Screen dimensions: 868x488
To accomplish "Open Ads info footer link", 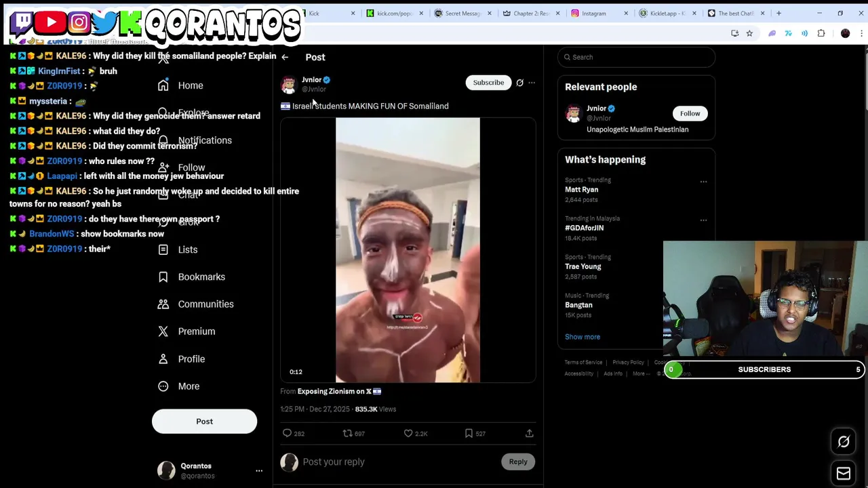I will (613, 373).
